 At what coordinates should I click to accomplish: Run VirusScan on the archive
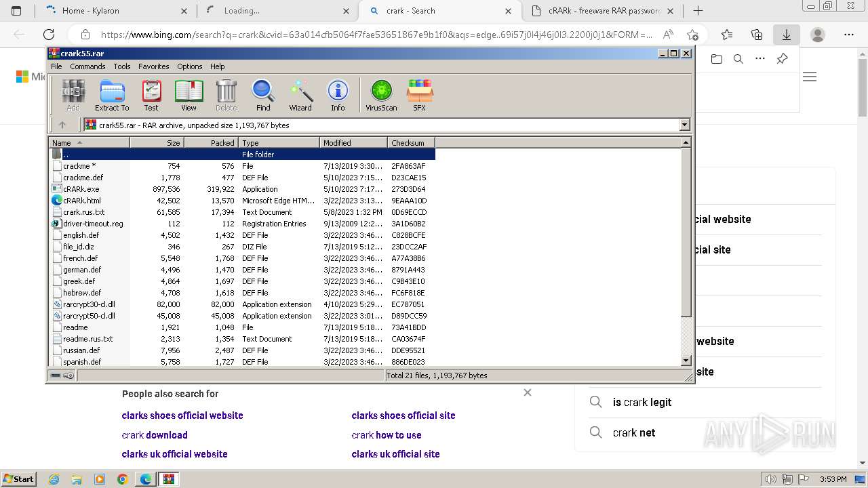381,95
